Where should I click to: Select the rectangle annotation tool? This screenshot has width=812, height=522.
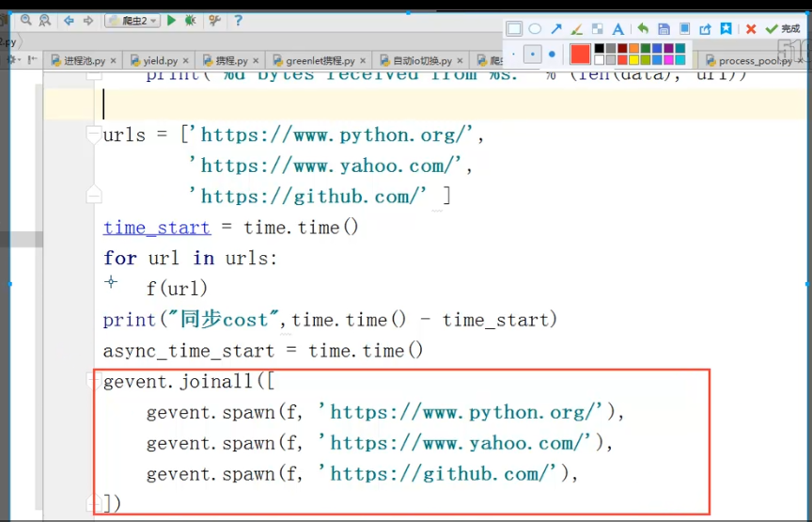(x=514, y=28)
